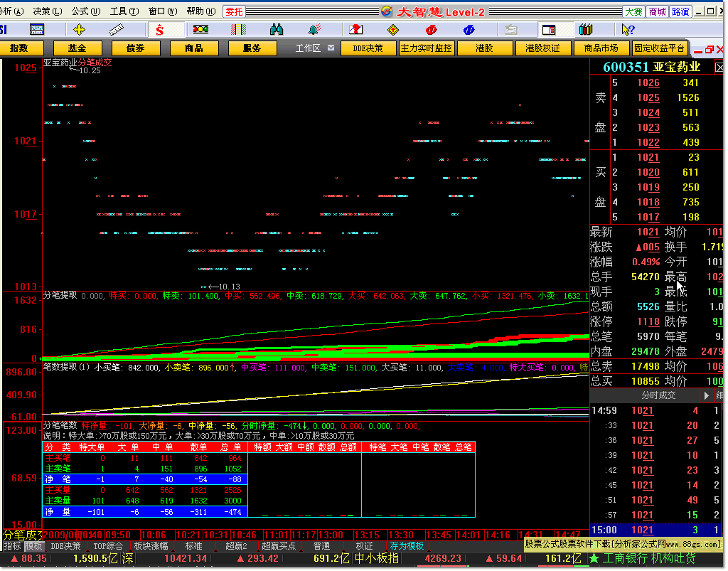Click the traffic light signal icon

click(200, 30)
